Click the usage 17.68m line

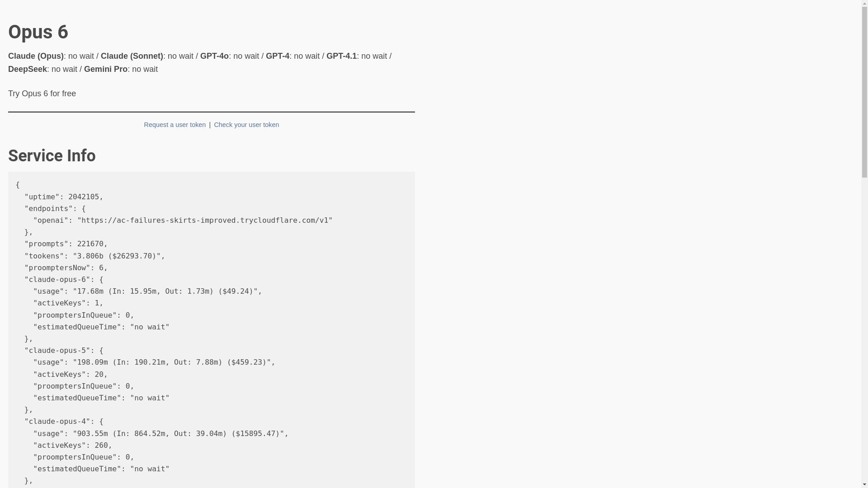tap(147, 291)
